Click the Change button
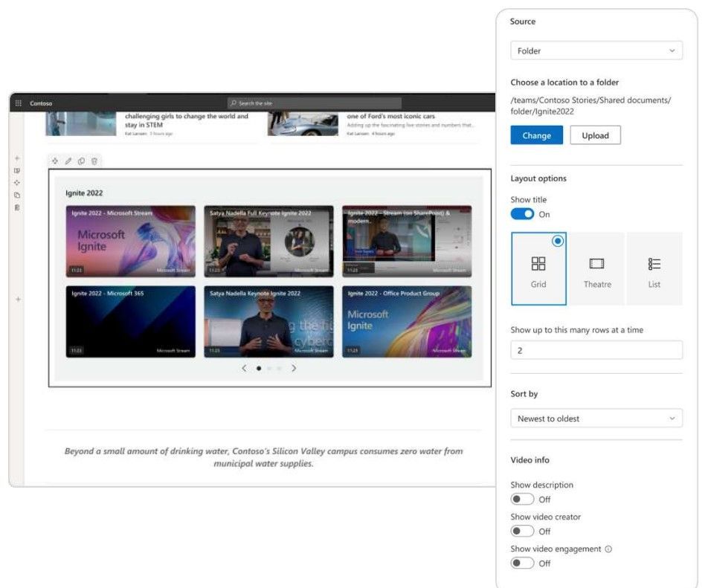Image resolution: width=711 pixels, height=588 pixels. [x=536, y=135]
